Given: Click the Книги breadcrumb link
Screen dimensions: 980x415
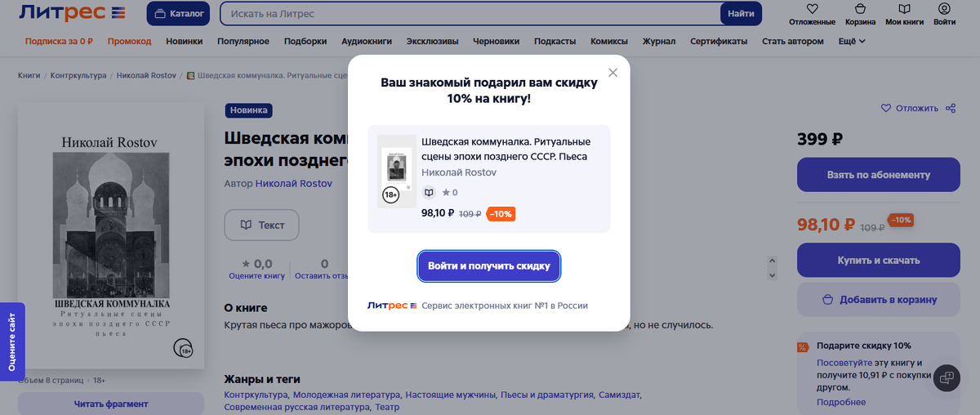Looking at the screenshot, I should [29, 76].
